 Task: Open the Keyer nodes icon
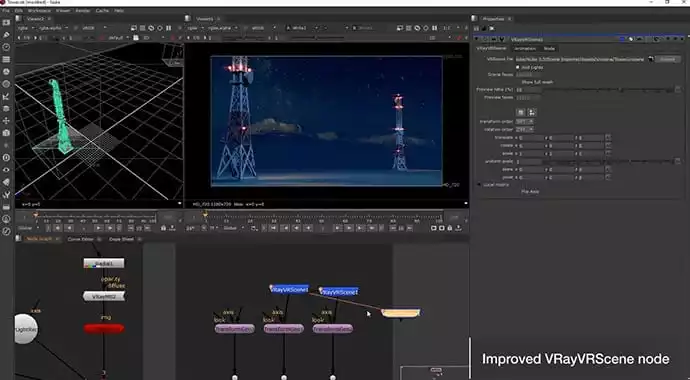(x=6, y=96)
